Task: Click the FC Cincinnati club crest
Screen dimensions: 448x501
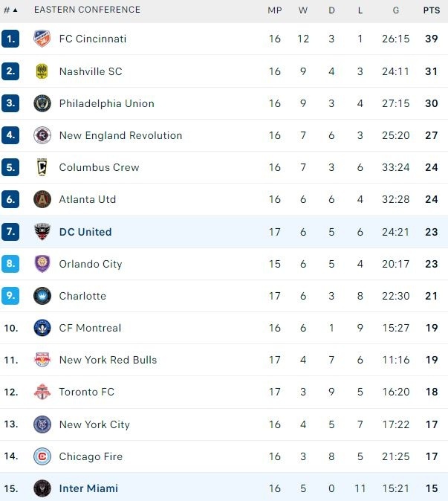Action: click(42, 39)
